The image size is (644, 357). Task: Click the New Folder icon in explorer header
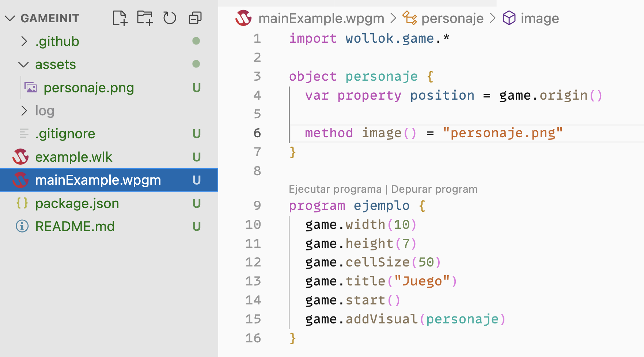tap(145, 18)
